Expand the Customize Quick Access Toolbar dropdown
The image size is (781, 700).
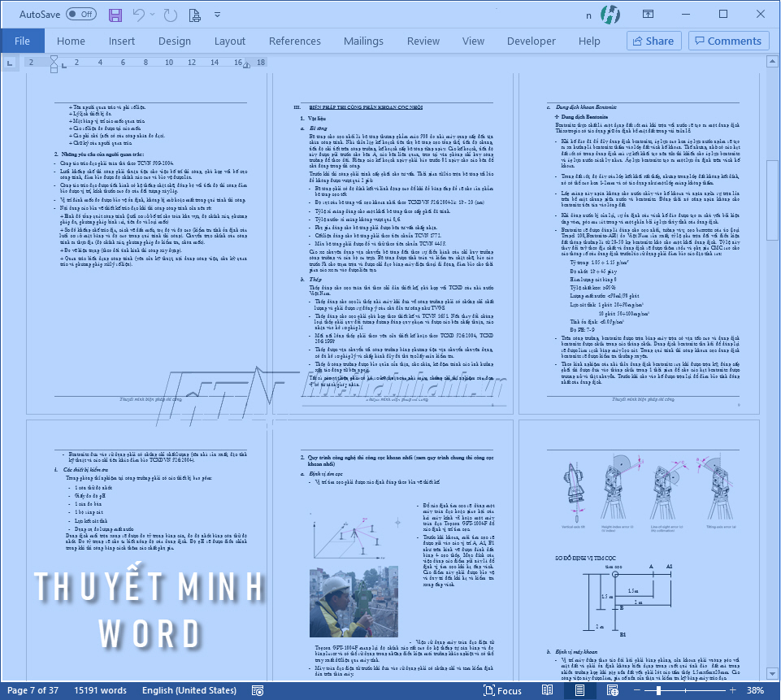[x=219, y=15]
